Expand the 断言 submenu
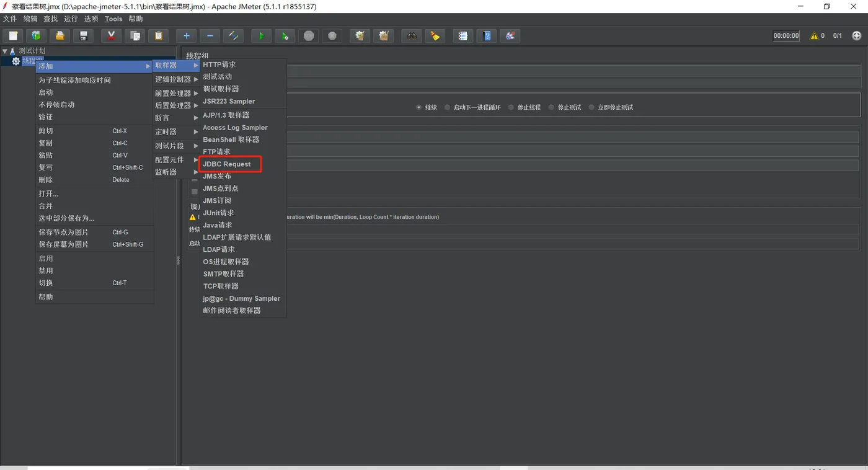868x470 pixels. 176,118
